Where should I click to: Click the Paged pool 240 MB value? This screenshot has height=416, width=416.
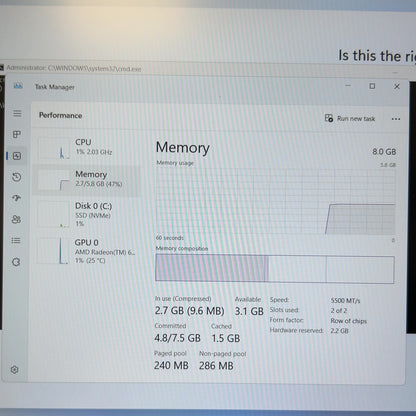click(171, 366)
